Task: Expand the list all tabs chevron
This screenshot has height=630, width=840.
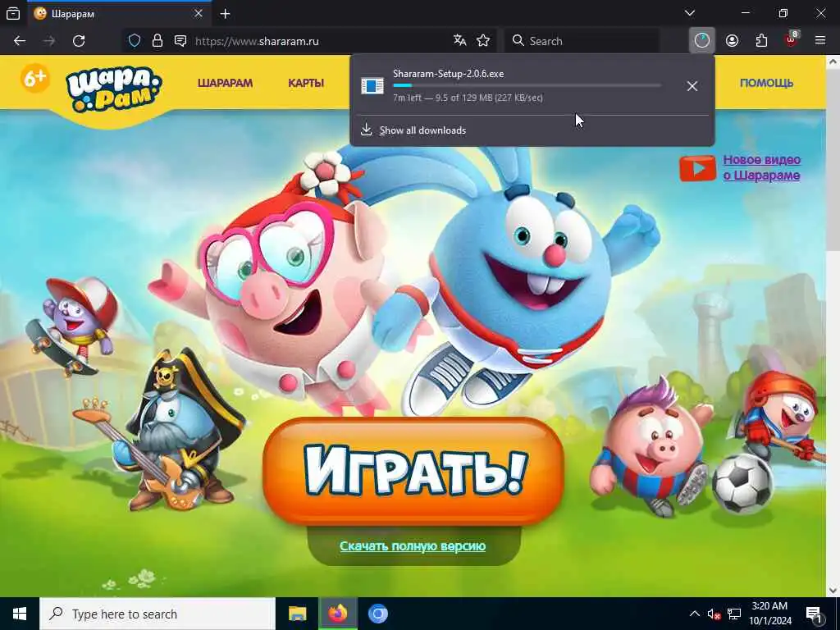Action: [690, 13]
